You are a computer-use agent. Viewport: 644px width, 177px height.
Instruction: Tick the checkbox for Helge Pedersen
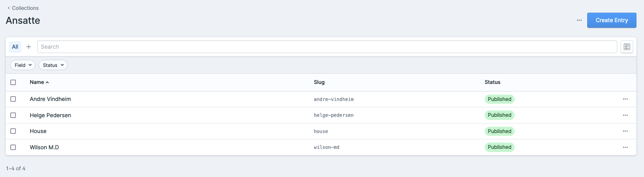[13, 115]
